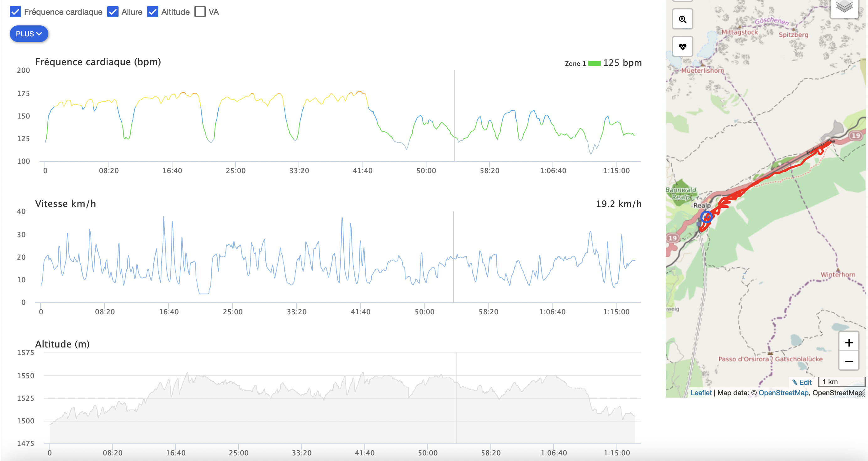Click the route 19 road shield near Realp
This screenshot has width=868, height=461.
point(673,238)
